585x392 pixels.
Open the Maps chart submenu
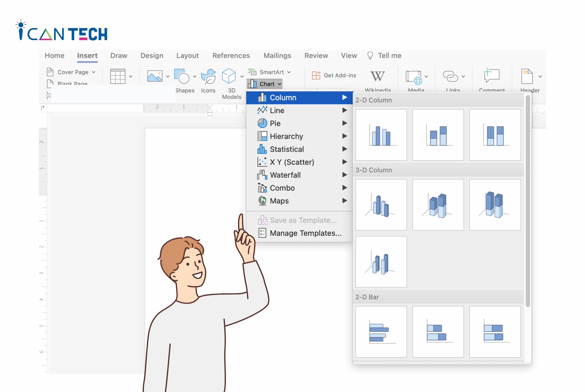click(x=299, y=201)
